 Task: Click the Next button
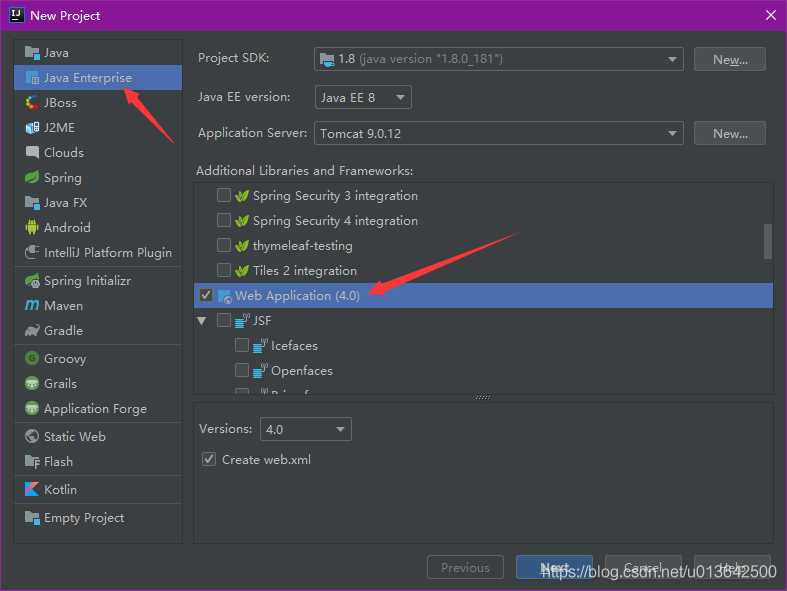point(554,567)
